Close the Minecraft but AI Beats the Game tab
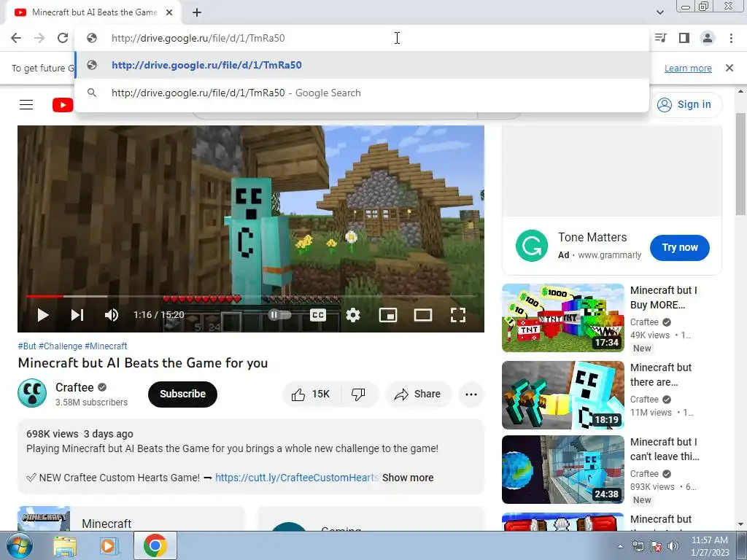 pyautogui.click(x=169, y=13)
